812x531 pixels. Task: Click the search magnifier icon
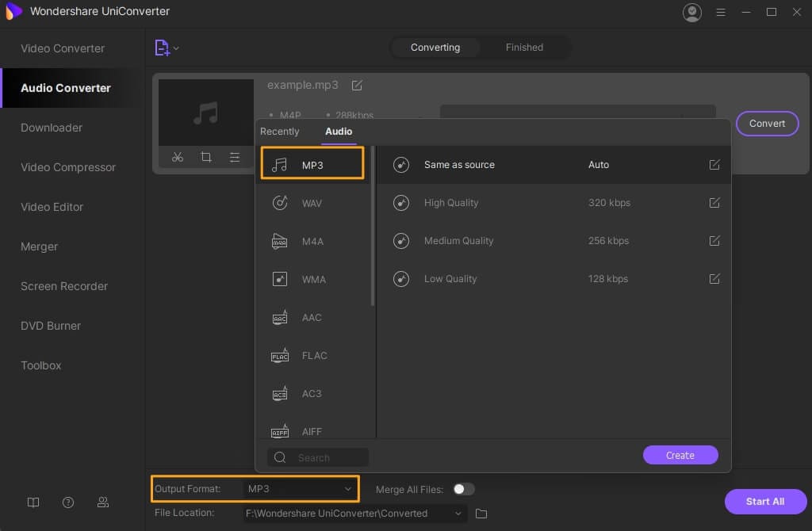point(280,457)
